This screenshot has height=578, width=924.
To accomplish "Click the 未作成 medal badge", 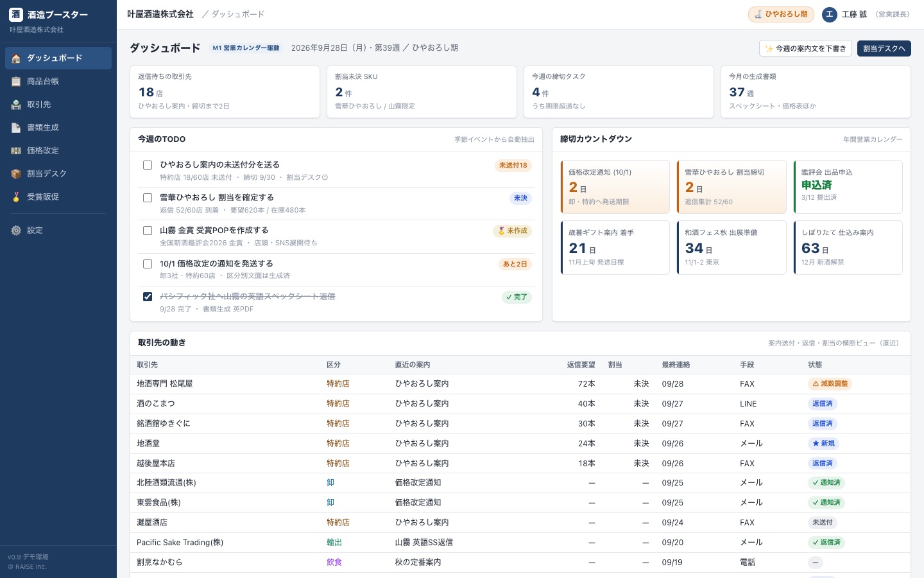I will 512,231.
